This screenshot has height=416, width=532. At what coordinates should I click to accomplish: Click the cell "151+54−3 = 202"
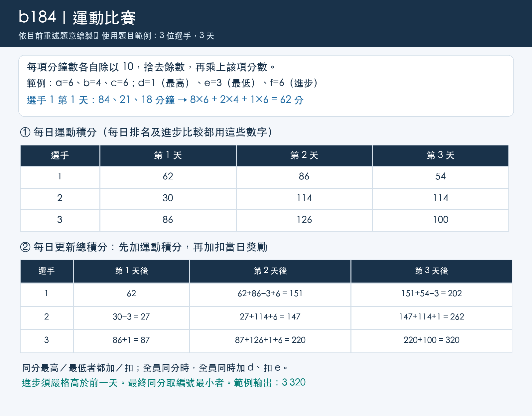431,294
